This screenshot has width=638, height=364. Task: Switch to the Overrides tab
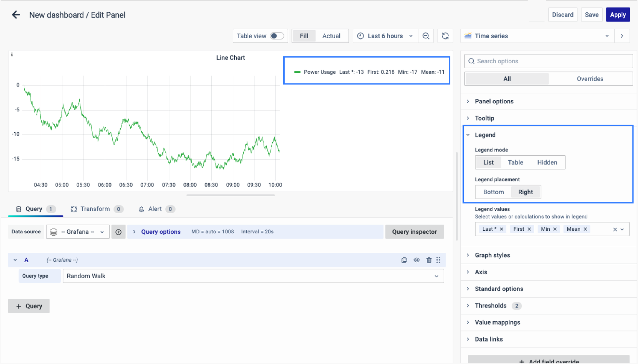point(589,79)
